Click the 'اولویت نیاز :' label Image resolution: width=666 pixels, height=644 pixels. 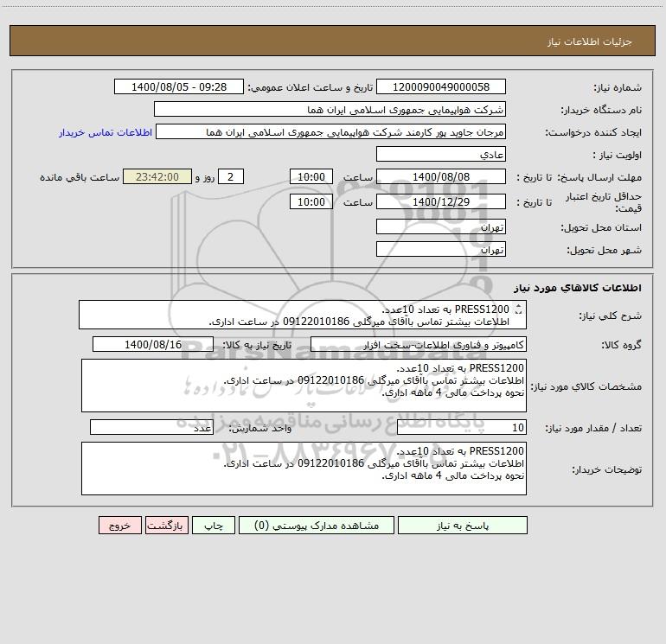pyautogui.click(x=618, y=156)
